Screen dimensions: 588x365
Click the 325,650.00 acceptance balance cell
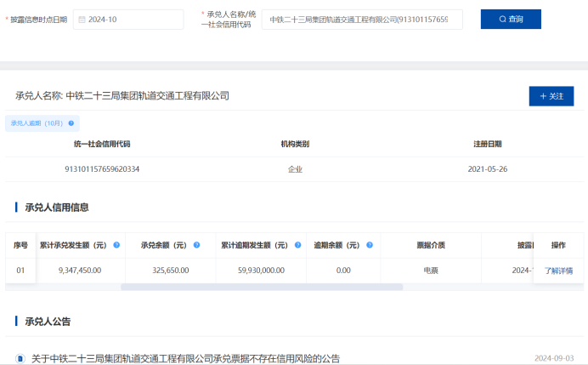[x=171, y=271]
